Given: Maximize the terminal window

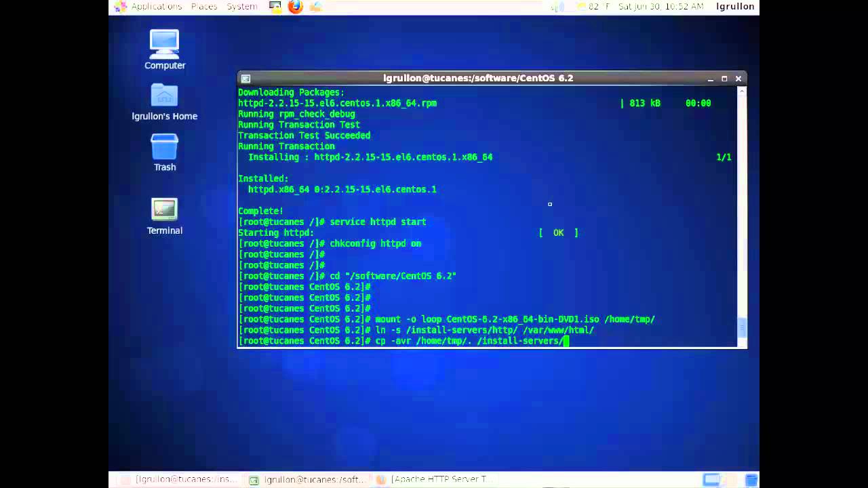Looking at the screenshot, I should [x=724, y=79].
